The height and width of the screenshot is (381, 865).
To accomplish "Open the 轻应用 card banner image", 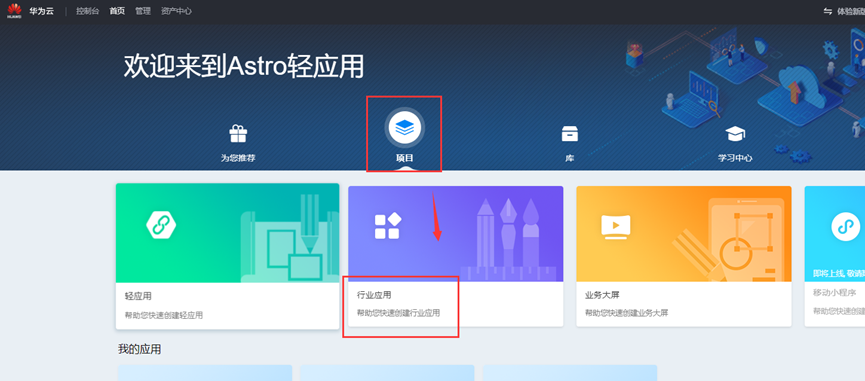I will pyautogui.click(x=227, y=233).
